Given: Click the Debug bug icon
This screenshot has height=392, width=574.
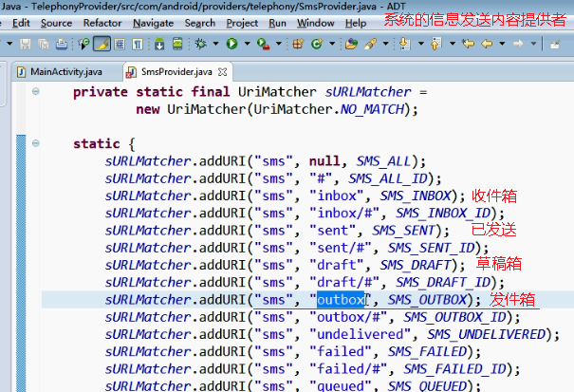Looking at the screenshot, I should (x=200, y=44).
